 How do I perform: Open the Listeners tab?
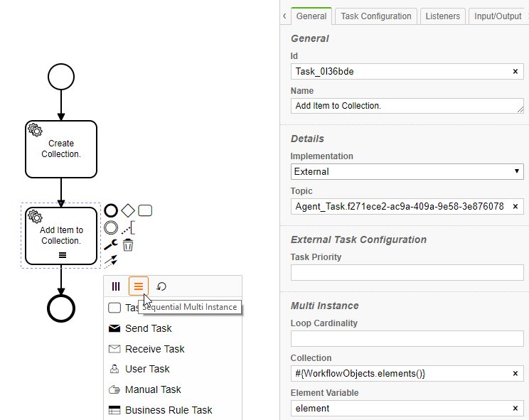(x=443, y=16)
